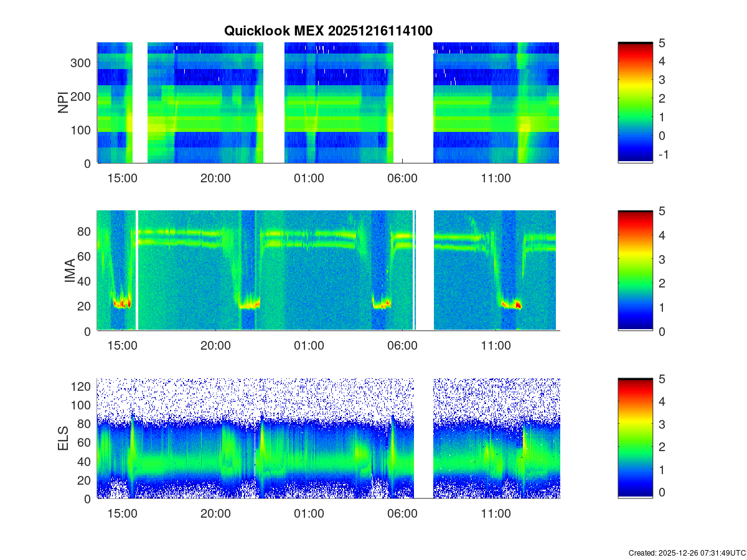
Task: Click the 01:00 tick under the IMA panel
Action: point(309,346)
